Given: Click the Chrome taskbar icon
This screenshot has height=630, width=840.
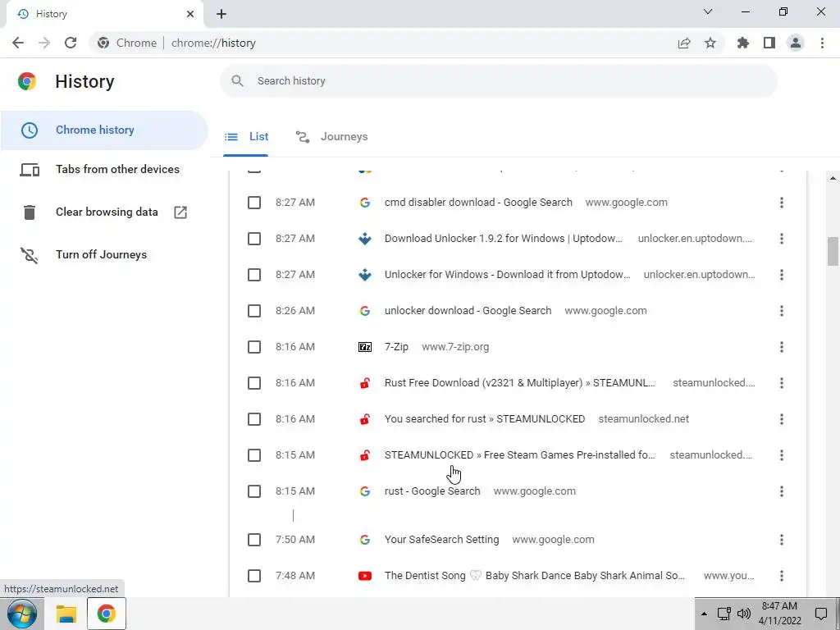Looking at the screenshot, I should pos(106,614).
